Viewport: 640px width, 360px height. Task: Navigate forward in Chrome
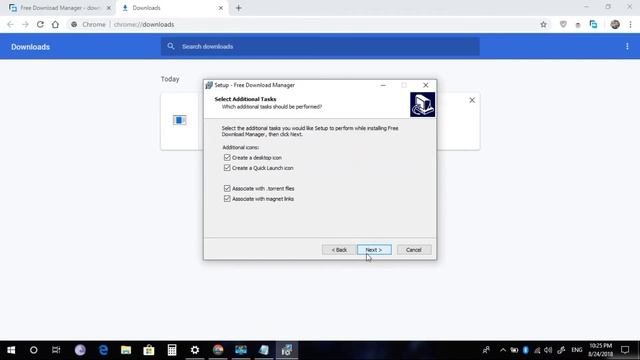[x=25, y=24]
